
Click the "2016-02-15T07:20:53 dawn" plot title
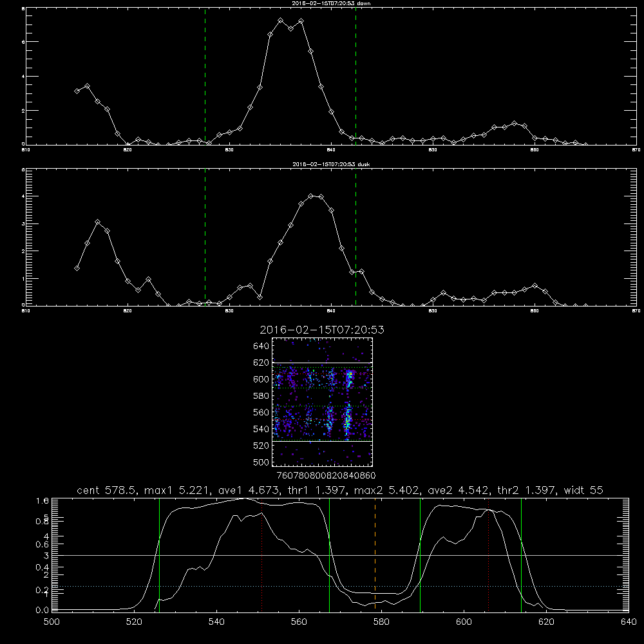[331, 3]
